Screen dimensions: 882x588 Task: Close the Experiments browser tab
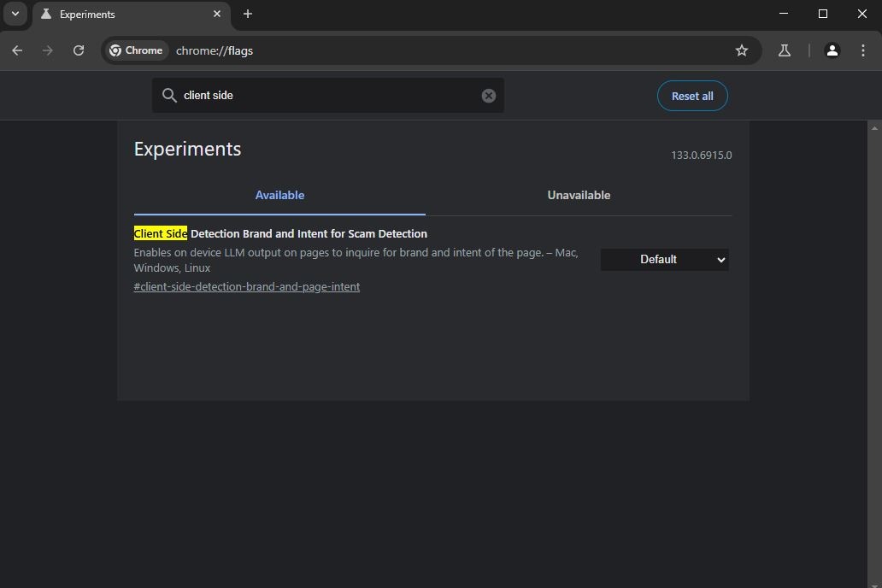click(x=217, y=14)
